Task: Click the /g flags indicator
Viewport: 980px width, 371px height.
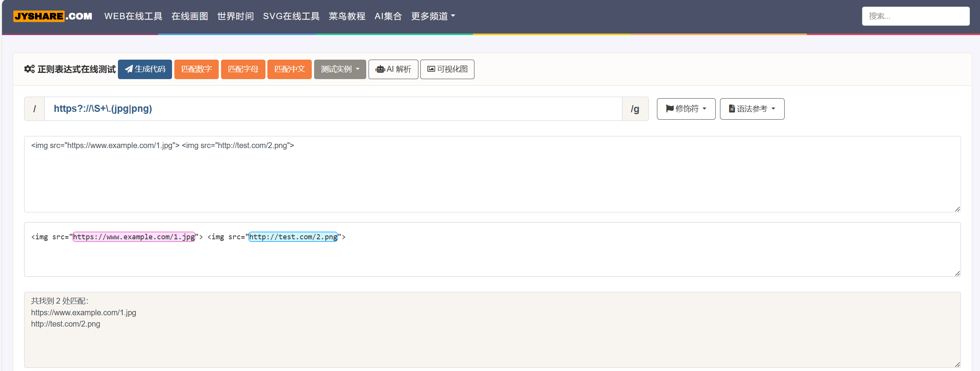Action: click(635, 109)
